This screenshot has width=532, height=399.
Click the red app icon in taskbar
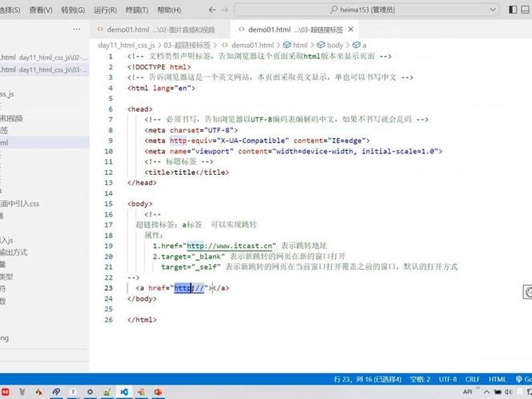pos(5,392)
